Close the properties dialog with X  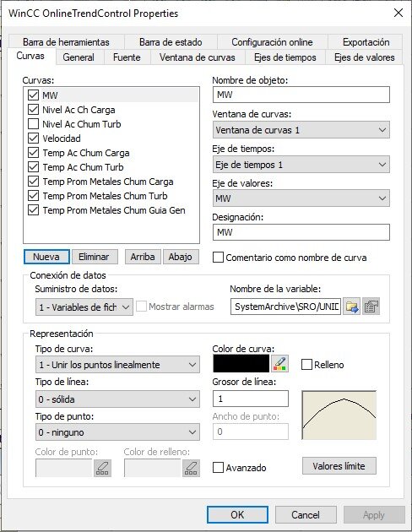point(398,14)
